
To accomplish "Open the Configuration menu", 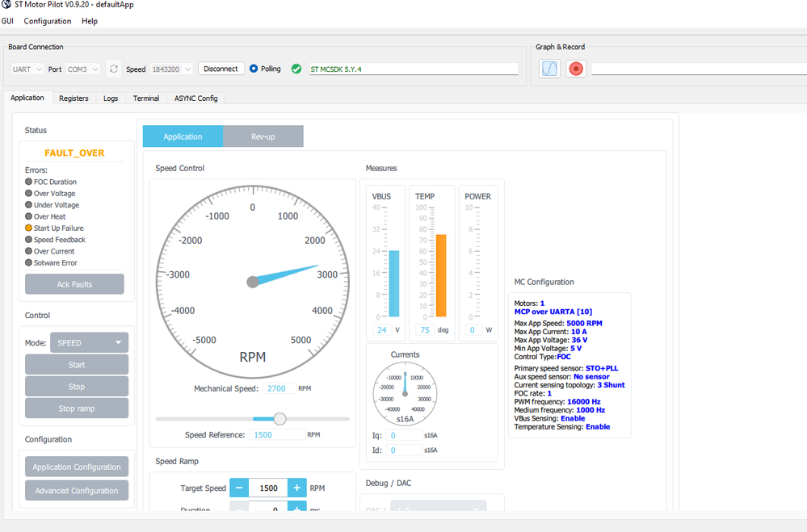I will 48,21.
